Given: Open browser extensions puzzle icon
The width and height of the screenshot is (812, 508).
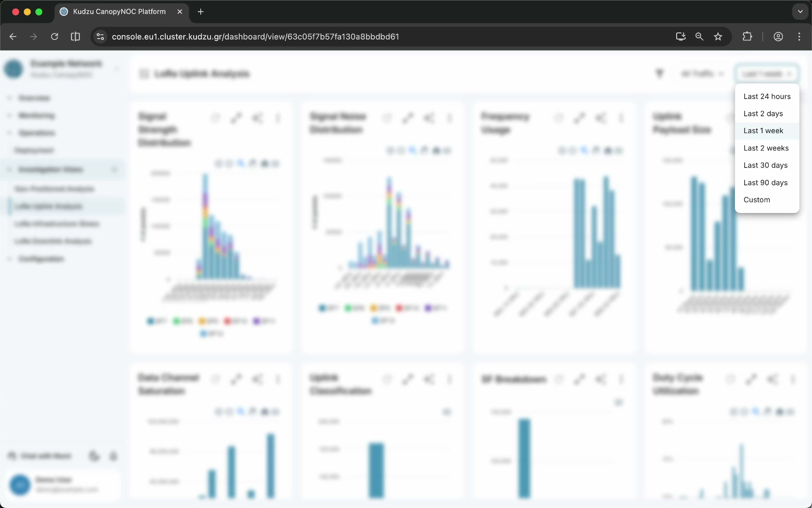Looking at the screenshot, I should [x=747, y=37].
